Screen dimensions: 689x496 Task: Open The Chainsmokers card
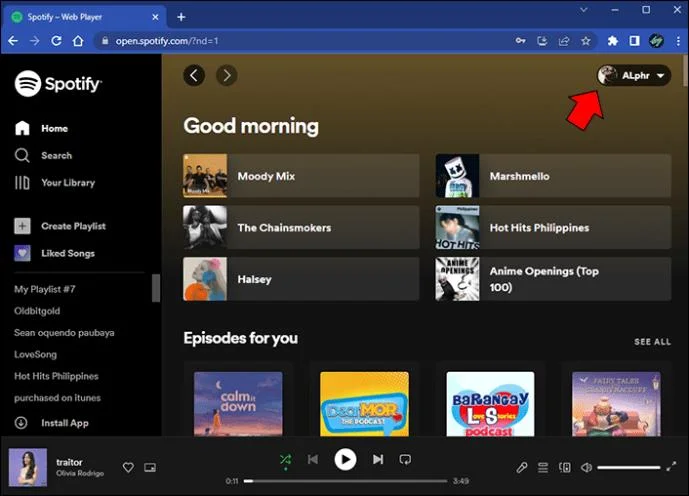[x=301, y=228]
